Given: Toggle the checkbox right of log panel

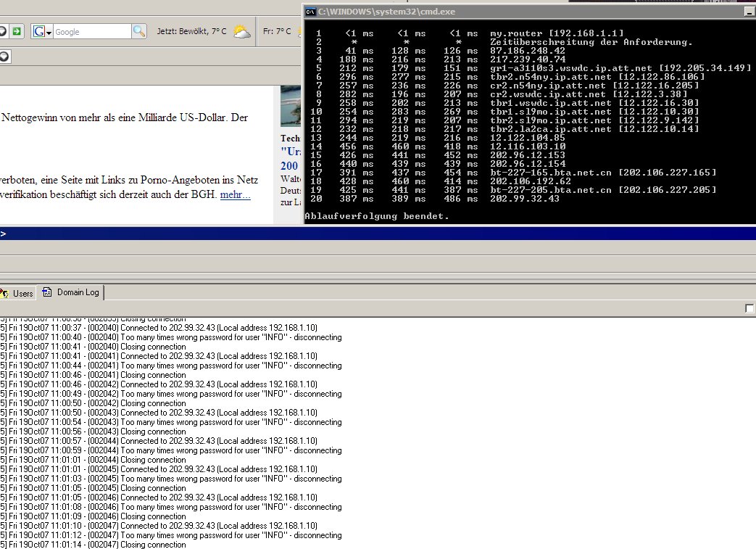Looking at the screenshot, I should tap(749, 309).
